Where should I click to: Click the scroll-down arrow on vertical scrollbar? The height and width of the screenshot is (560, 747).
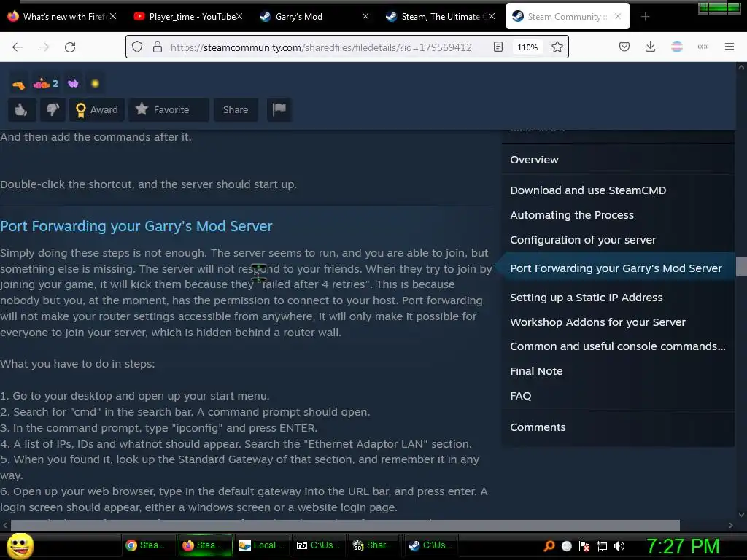(741, 515)
